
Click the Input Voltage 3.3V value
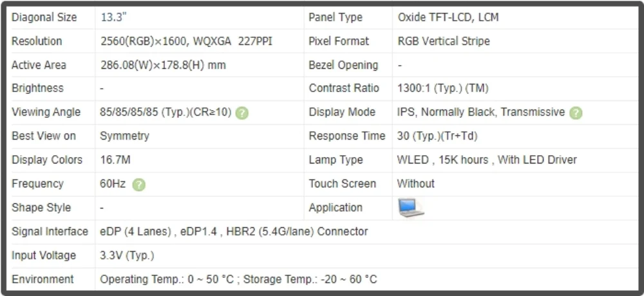(x=127, y=255)
